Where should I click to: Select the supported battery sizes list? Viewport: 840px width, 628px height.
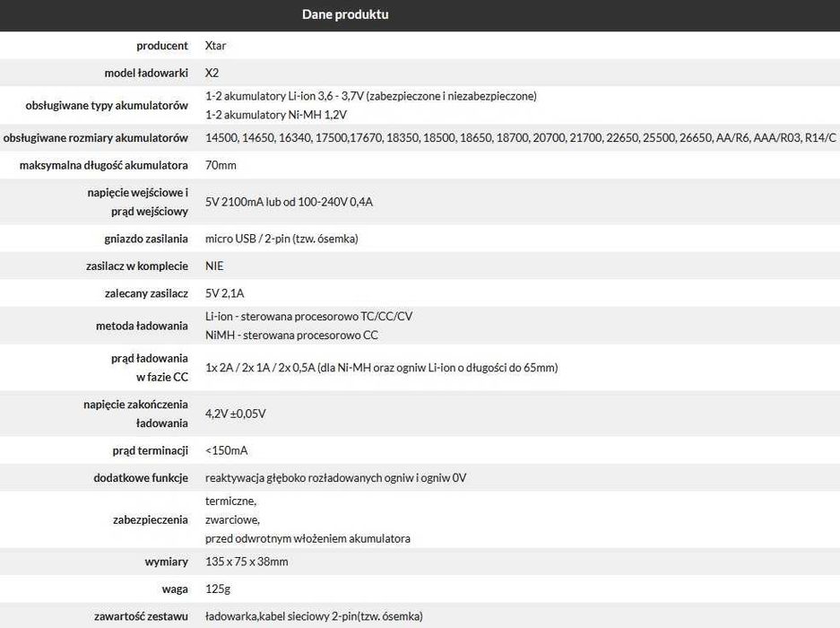[520, 138]
